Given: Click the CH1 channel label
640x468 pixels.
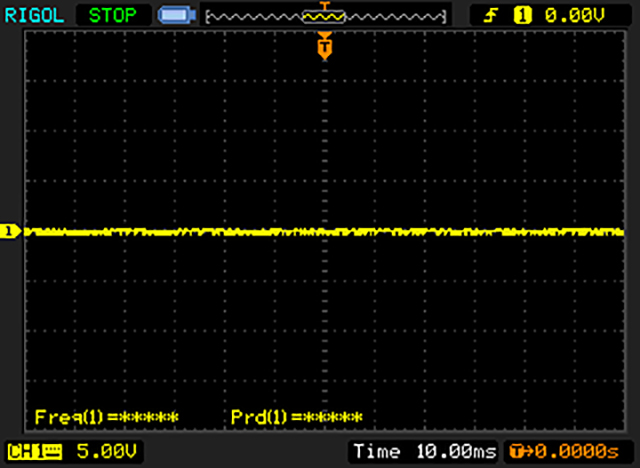Looking at the screenshot, I should coord(24,451).
